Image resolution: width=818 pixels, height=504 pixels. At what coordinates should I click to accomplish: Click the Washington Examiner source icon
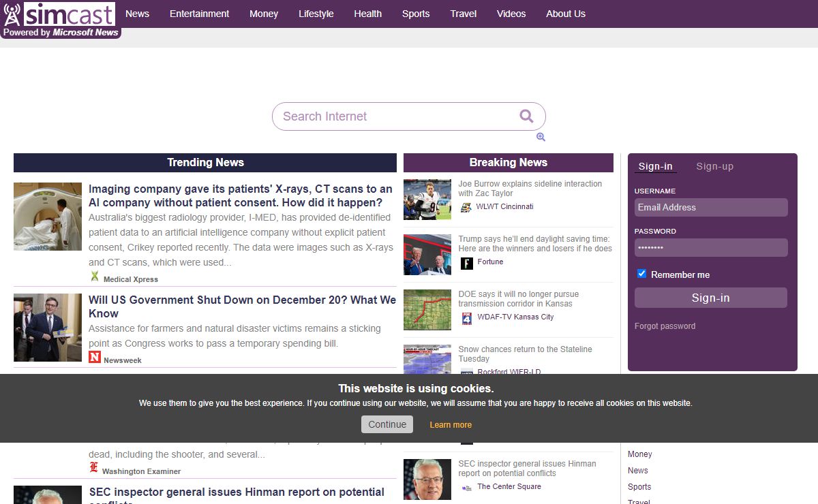94,468
